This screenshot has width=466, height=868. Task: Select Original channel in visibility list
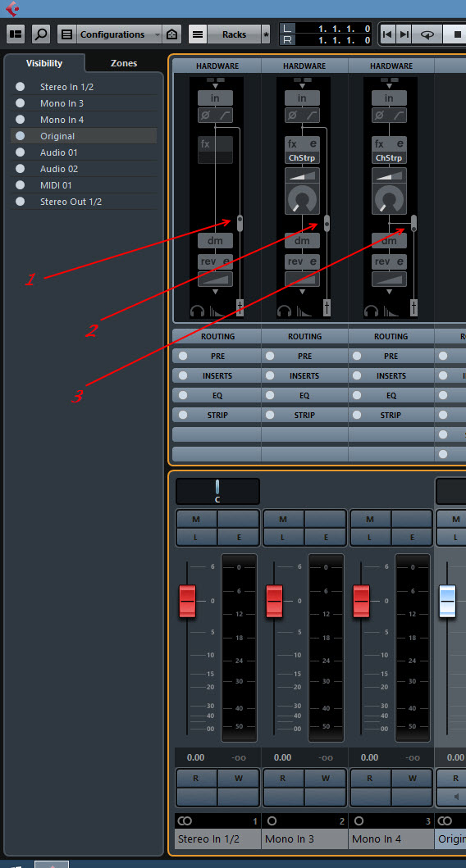[84, 135]
